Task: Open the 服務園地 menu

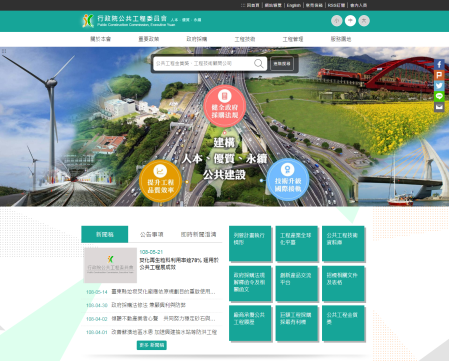Action: (341, 39)
